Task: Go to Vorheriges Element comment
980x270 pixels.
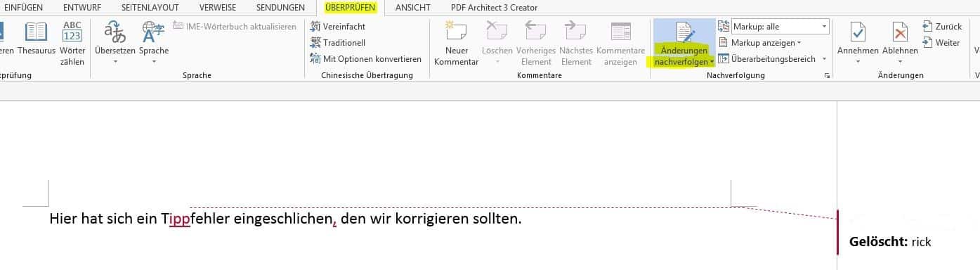Action: pos(536,43)
